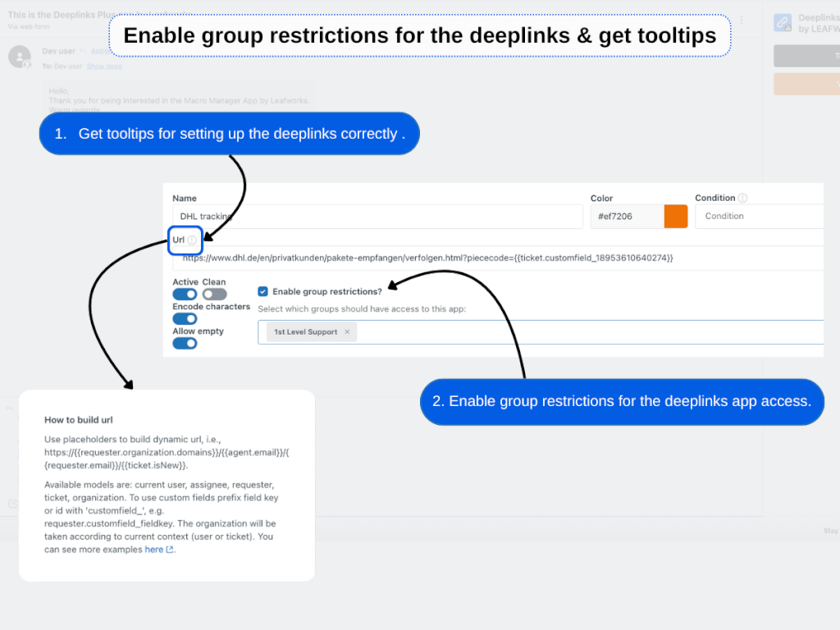Viewport: 840px width, 630px height.
Task: Click the Dev user avatar icon
Action: tap(19, 57)
